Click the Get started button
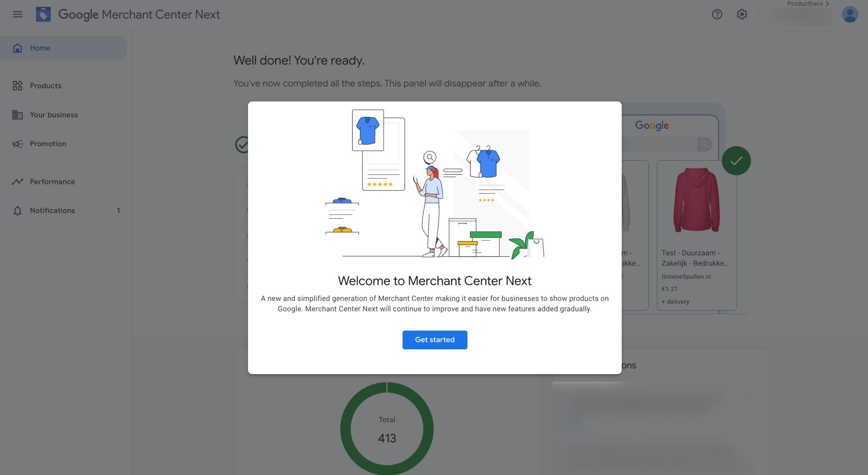Screen dimensions: 868x475 click(435, 340)
